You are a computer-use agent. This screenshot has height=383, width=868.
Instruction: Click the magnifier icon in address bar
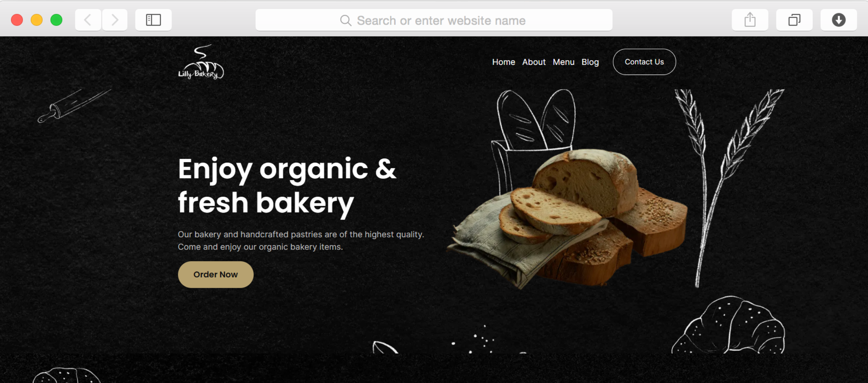[x=346, y=21]
